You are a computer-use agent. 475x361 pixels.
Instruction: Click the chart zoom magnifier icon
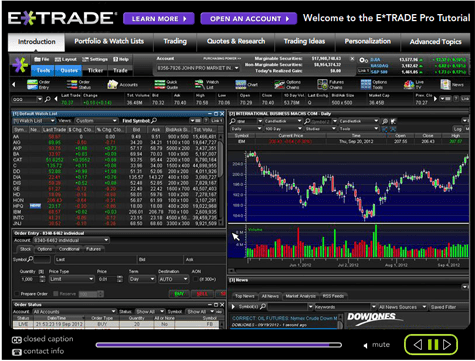pos(385,121)
